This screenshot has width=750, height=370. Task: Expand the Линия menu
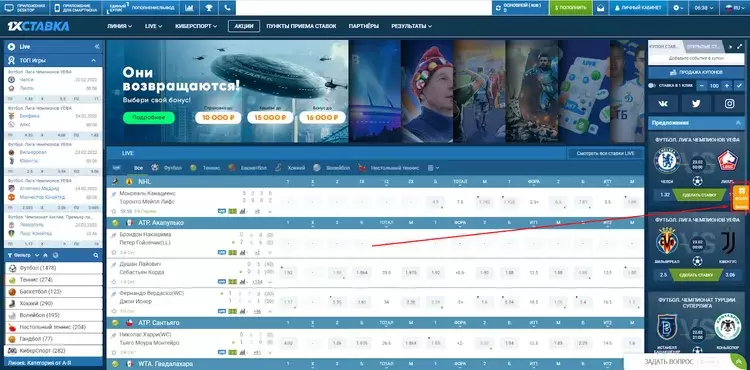(120, 26)
